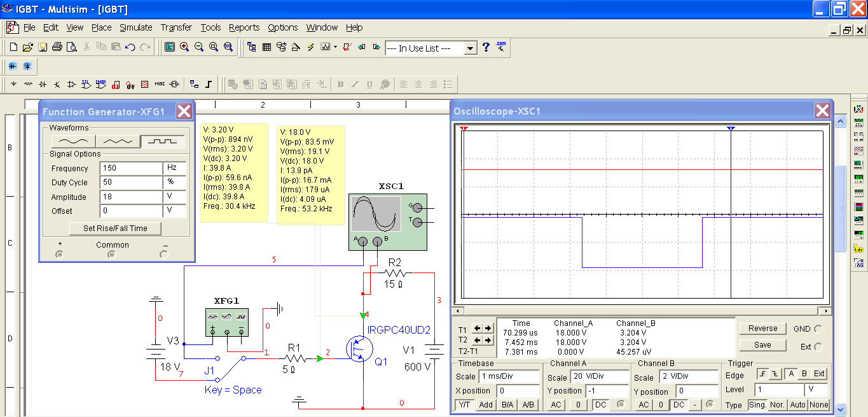Open the Transfer menu
Image resolution: width=868 pixels, height=417 pixels.
[x=176, y=27]
